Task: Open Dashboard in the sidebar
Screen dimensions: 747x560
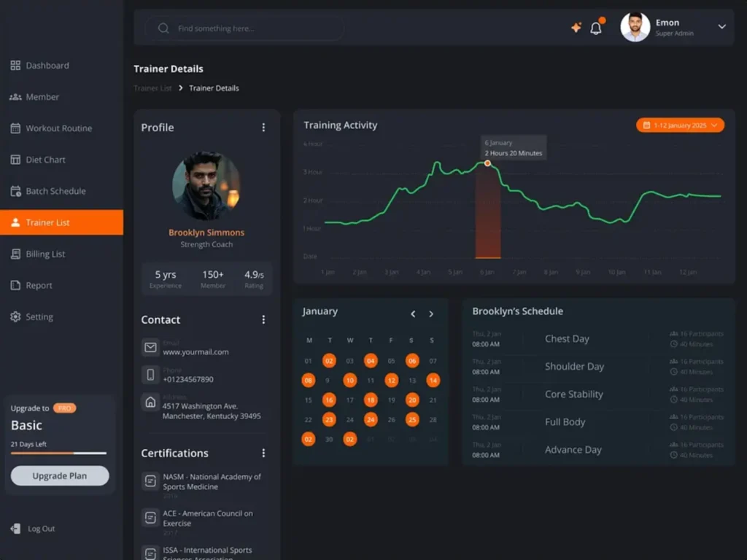Action: [x=47, y=66]
